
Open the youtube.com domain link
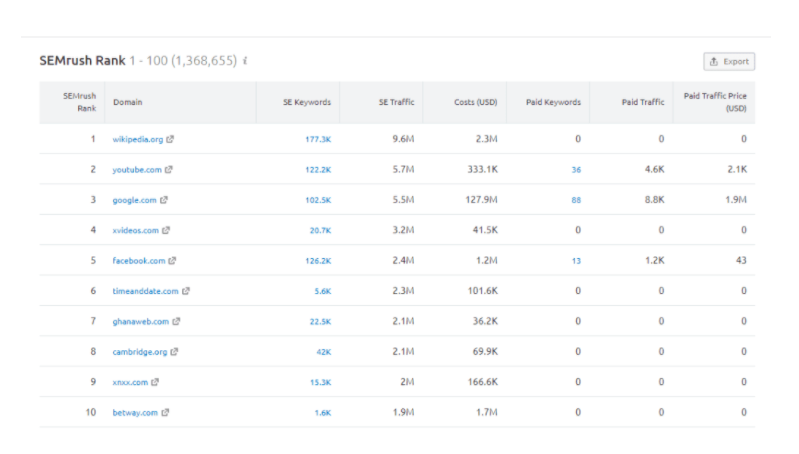click(137, 170)
